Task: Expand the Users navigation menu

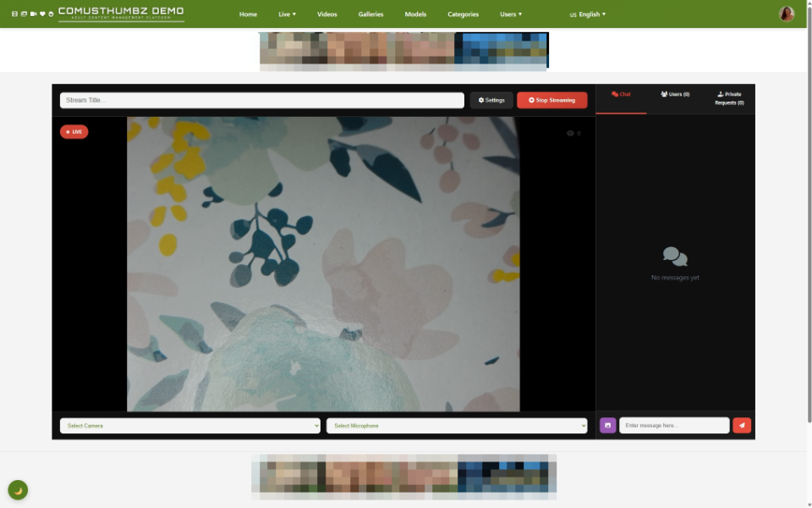Action: (511, 14)
